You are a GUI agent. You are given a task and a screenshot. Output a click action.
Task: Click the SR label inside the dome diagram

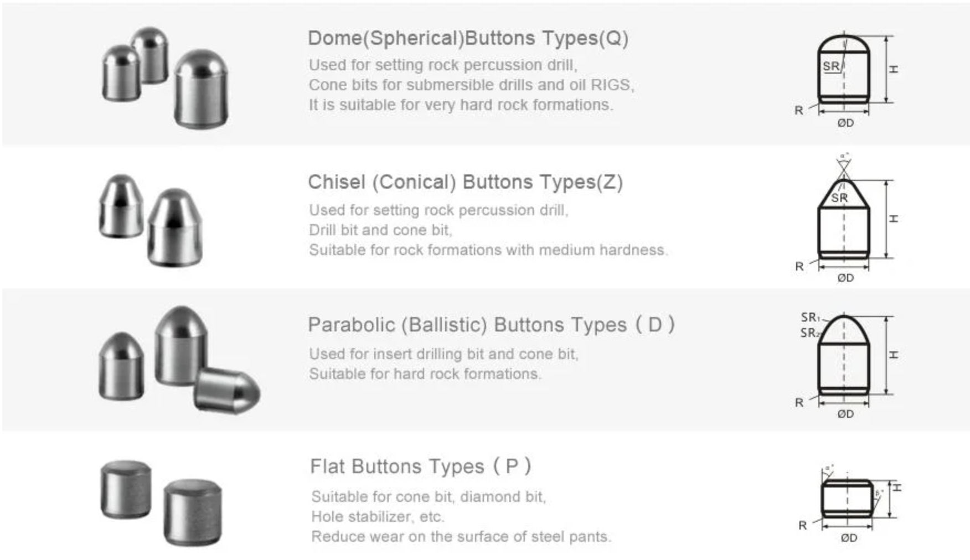coord(830,66)
